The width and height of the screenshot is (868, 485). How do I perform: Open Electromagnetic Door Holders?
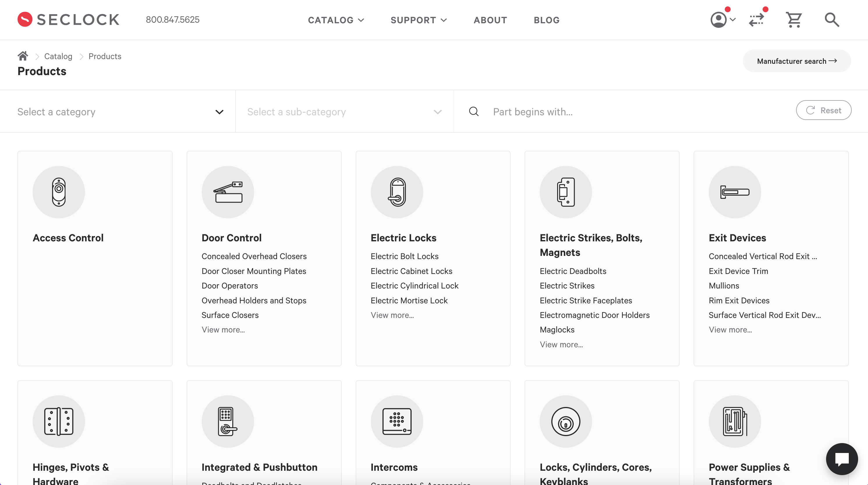[x=595, y=315]
